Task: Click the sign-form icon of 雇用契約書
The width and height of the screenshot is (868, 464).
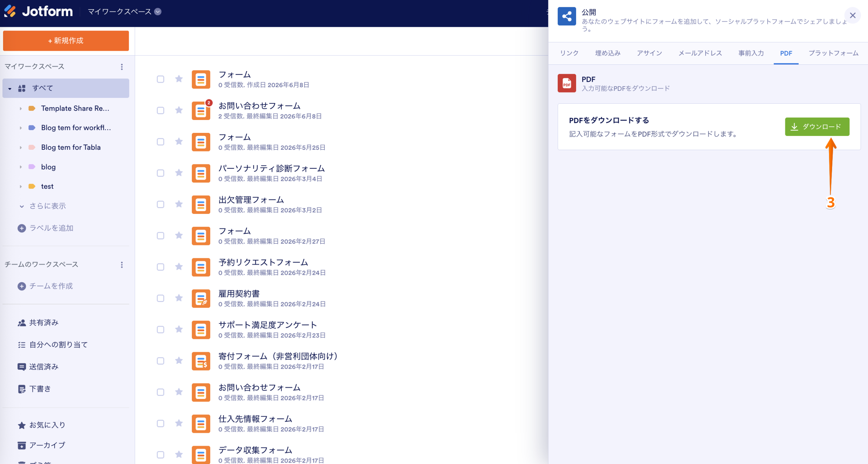Action: (201, 298)
